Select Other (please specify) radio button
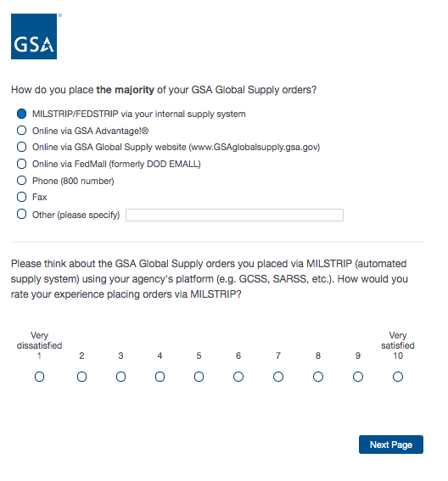448x481 pixels. 21,214
